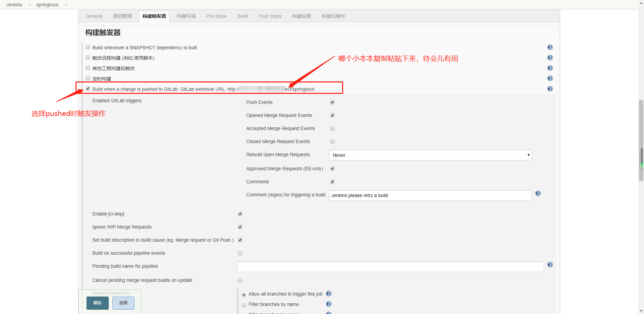Enable Cancel pending merge request builds on update

(240, 280)
